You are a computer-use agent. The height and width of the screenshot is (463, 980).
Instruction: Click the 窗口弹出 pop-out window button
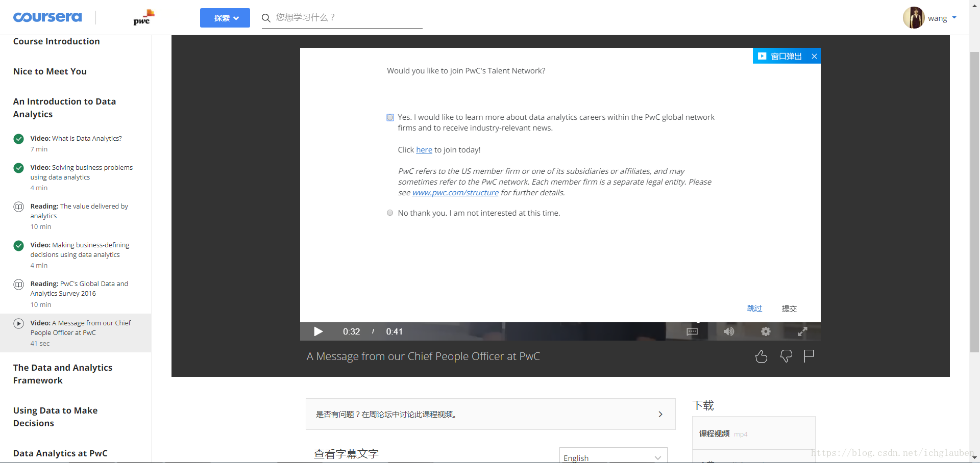[780, 56]
